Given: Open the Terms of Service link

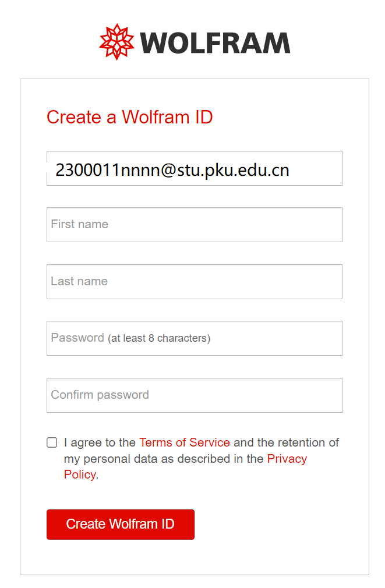Looking at the screenshot, I should tap(185, 442).
